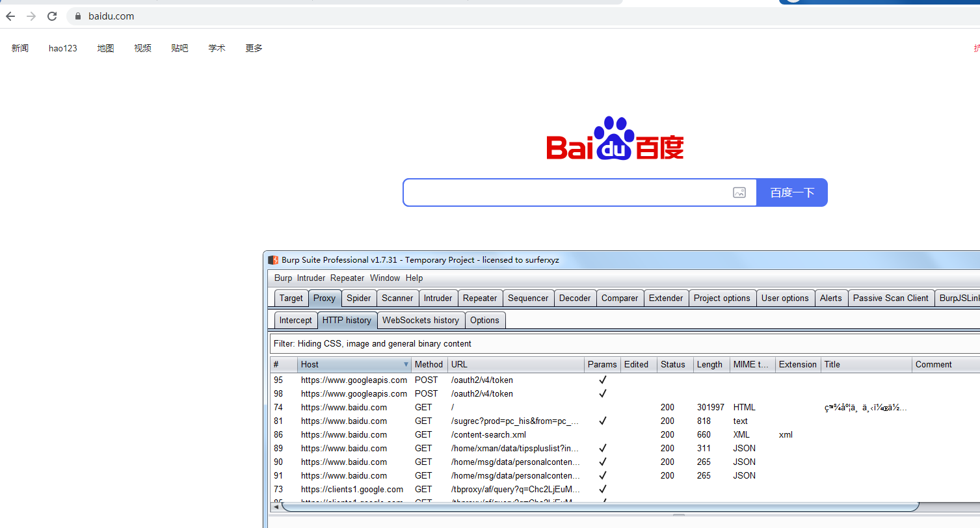Switch to the Repeater tab
Viewport: 980px width, 528px height.
click(x=480, y=298)
